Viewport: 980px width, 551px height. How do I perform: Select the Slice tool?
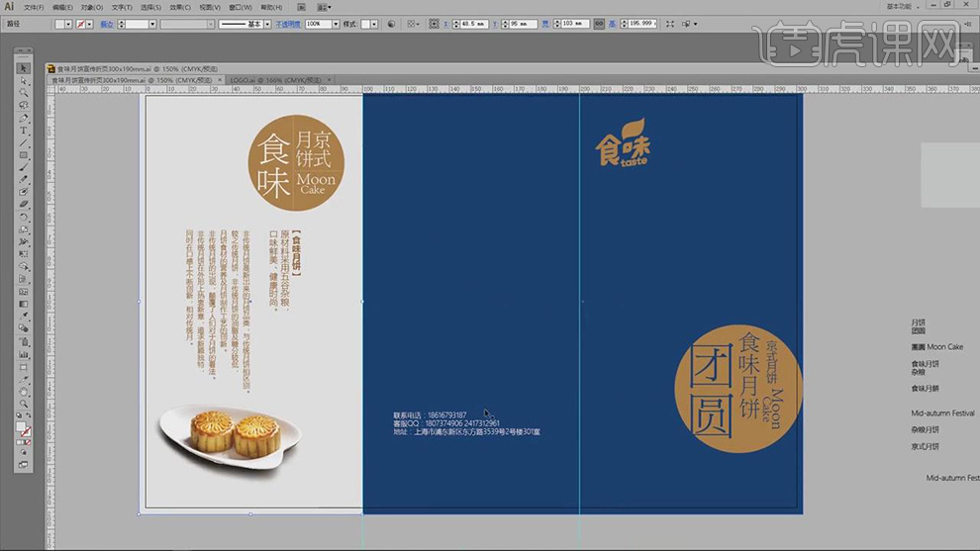[x=23, y=380]
